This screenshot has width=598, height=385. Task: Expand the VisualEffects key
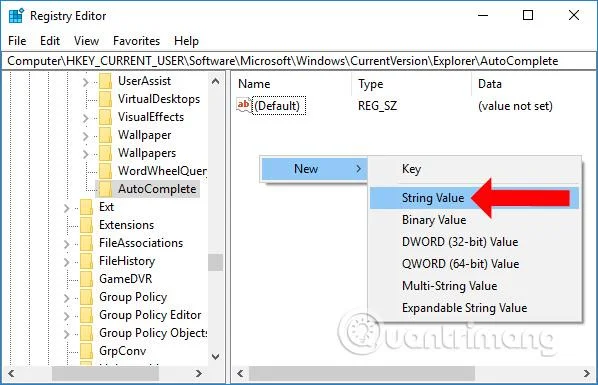click(85, 118)
